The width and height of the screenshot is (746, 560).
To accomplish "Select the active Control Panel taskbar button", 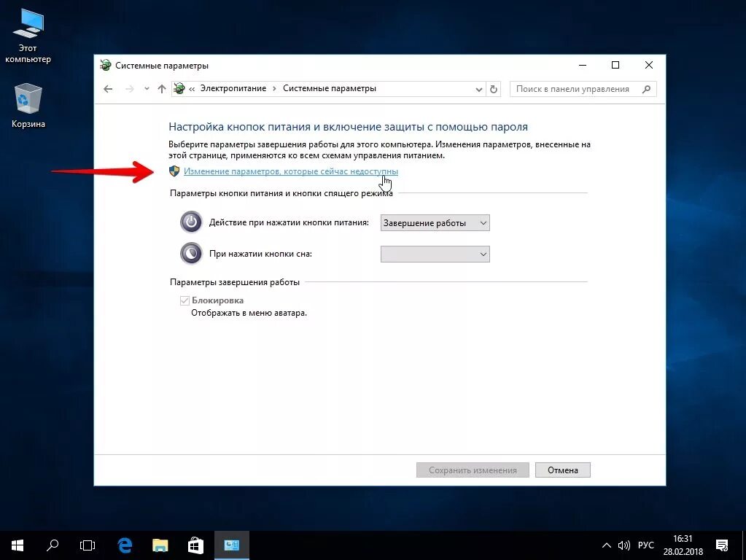I will (232, 545).
